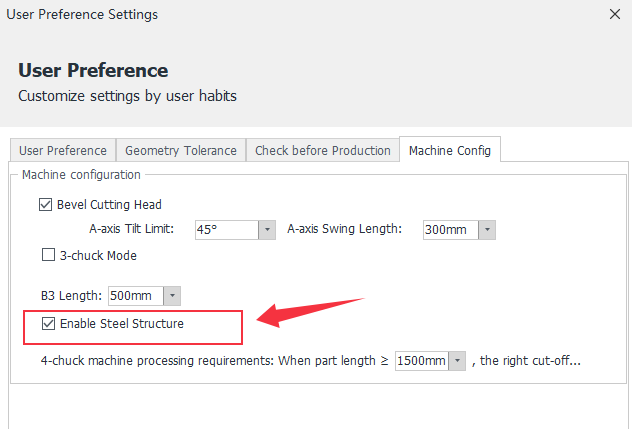Select the Machine Config tab
The width and height of the screenshot is (632, 429).
pyautogui.click(x=450, y=150)
